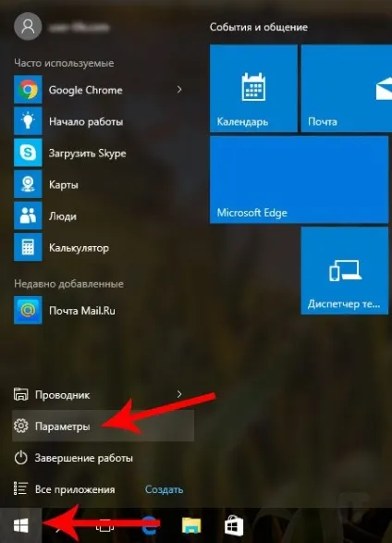The height and width of the screenshot is (543, 392).
Task: Launch Google Chrome from the frequently used list
Action: tap(28, 90)
